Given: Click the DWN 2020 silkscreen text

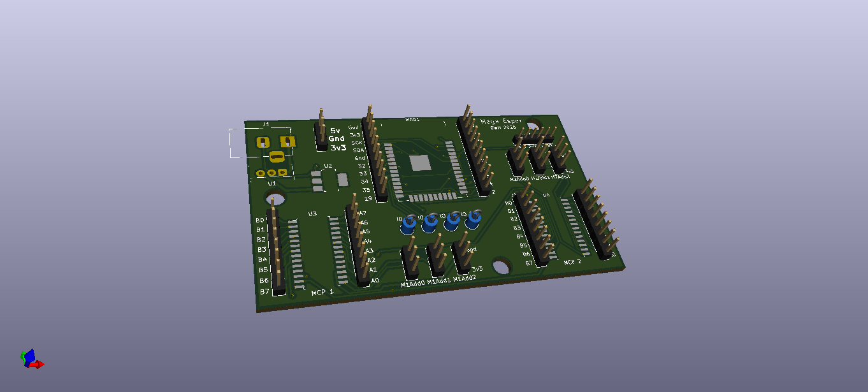Looking at the screenshot, I should 502,127.
